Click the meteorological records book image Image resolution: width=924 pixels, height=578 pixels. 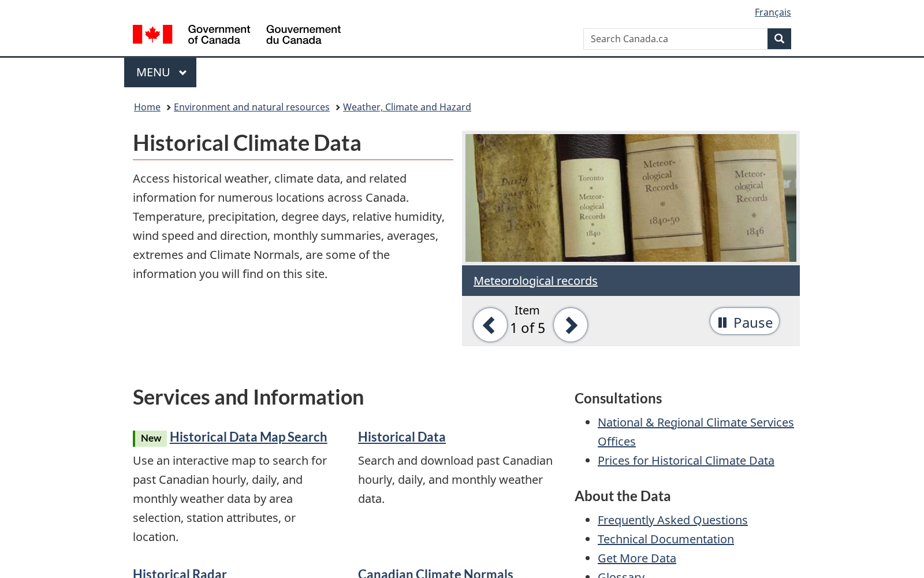(631, 198)
